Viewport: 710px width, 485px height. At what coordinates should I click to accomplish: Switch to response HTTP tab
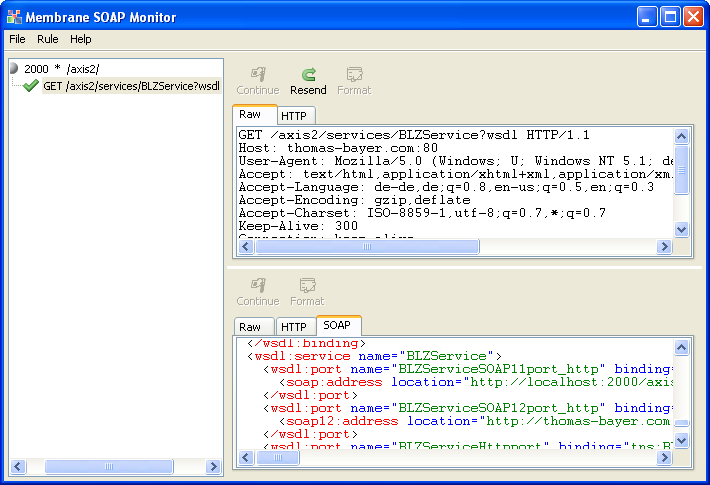(294, 327)
